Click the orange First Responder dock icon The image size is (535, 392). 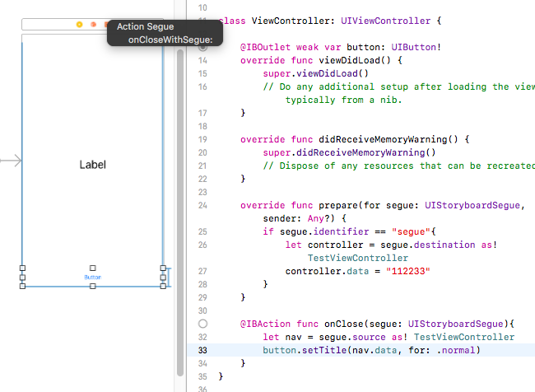pos(93,25)
